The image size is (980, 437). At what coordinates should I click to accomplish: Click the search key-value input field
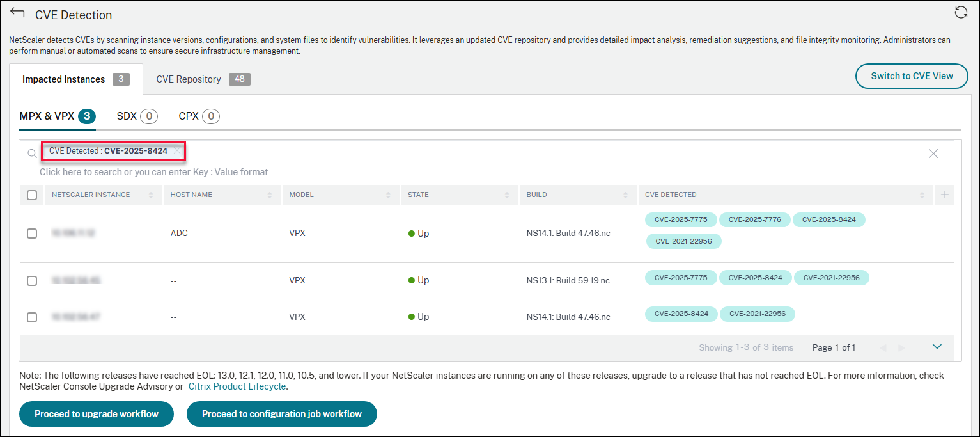tap(154, 172)
